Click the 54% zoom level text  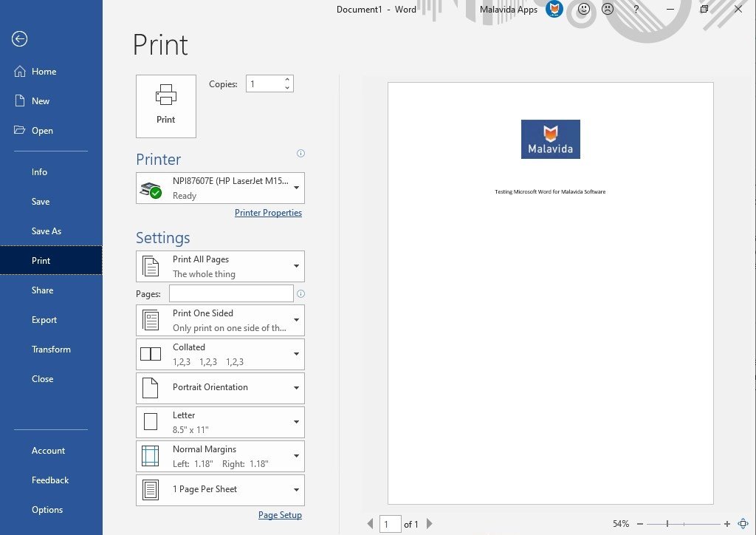coord(621,524)
